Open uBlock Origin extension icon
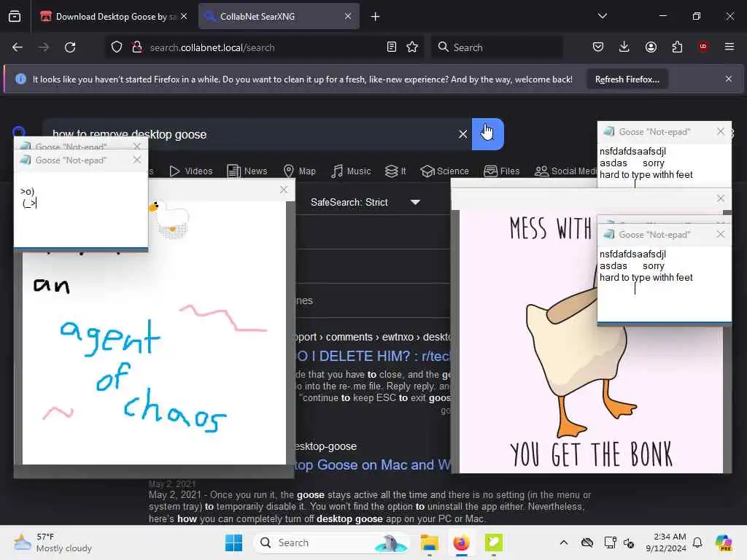The width and height of the screenshot is (747, 560). [x=703, y=47]
